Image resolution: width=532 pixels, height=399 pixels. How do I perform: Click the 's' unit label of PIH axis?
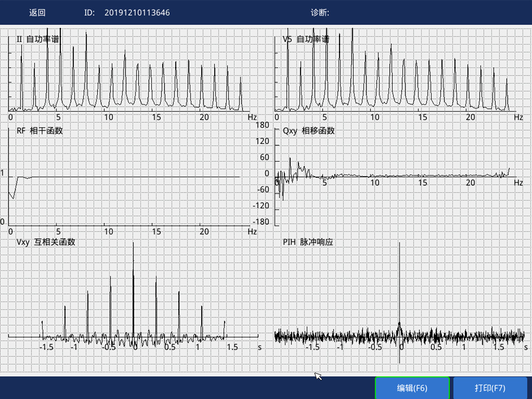point(525,347)
